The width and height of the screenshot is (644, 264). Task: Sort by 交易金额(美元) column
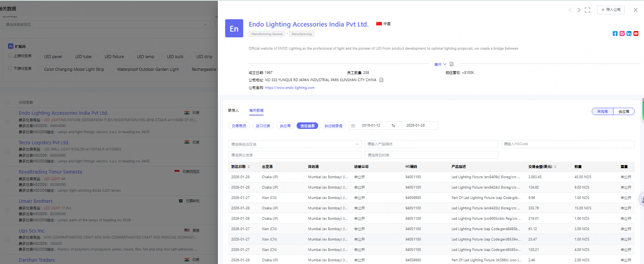(x=555, y=167)
